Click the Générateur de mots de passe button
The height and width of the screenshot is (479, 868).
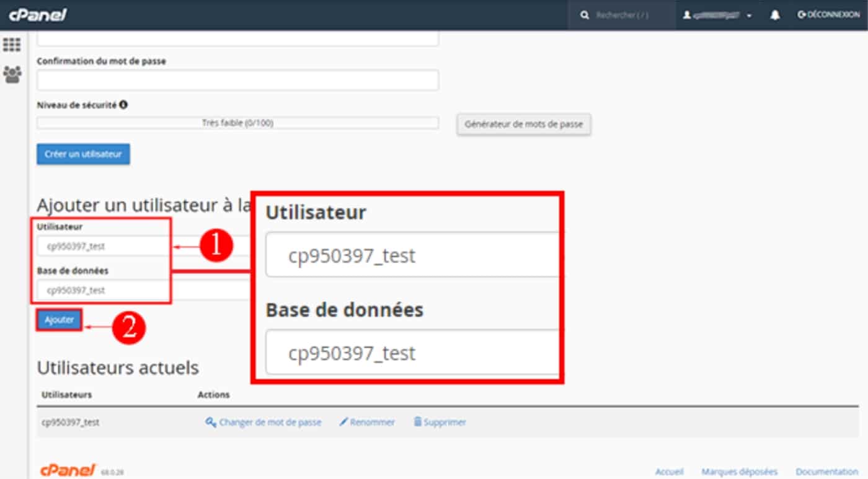(x=524, y=124)
